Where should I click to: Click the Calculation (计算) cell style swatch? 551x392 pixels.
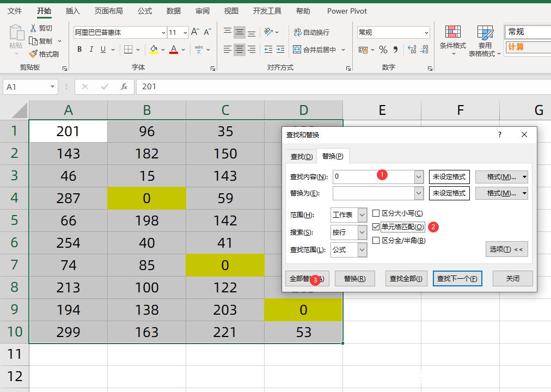[528, 47]
